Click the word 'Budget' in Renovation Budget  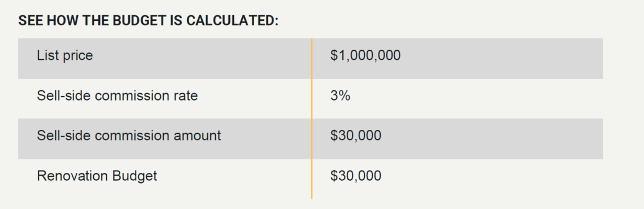click(134, 176)
